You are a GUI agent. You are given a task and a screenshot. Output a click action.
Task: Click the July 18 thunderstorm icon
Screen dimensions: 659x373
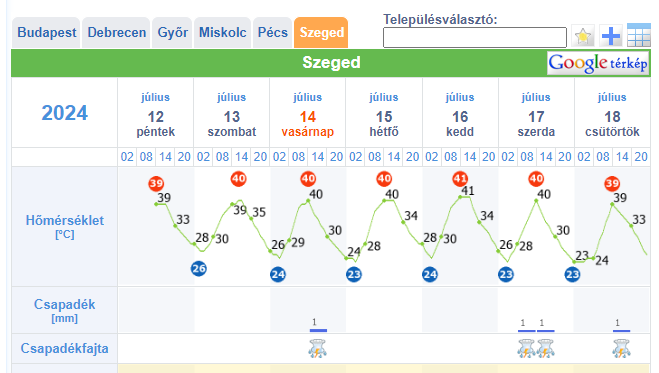point(621,349)
